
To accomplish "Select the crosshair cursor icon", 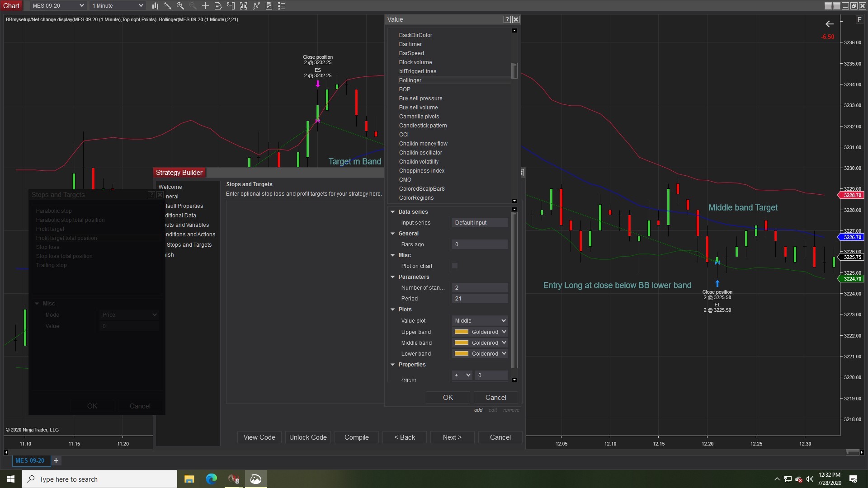I will coord(205,6).
